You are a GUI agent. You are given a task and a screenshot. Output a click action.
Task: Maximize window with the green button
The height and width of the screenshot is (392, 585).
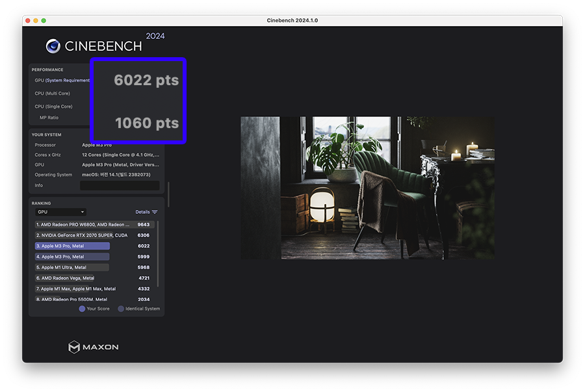point(44,21)
